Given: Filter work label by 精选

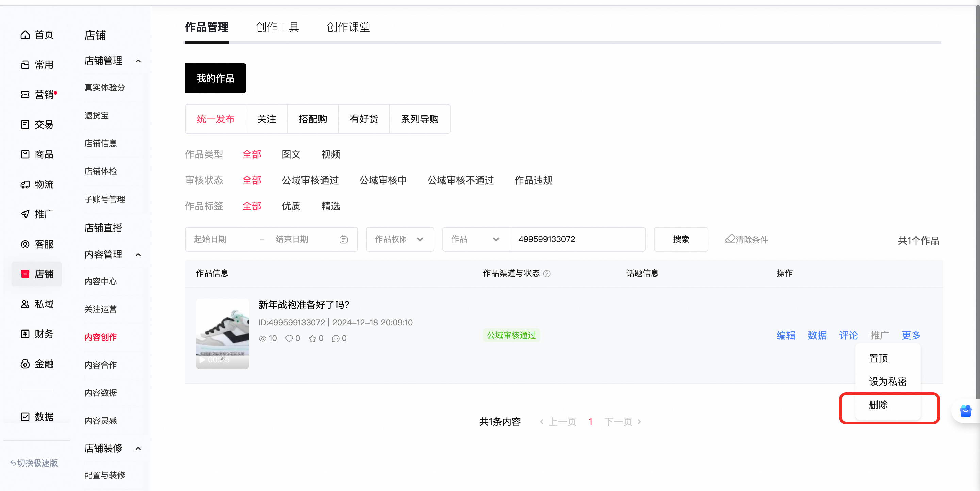Looking at the screenshot, I should click(331, 206).
